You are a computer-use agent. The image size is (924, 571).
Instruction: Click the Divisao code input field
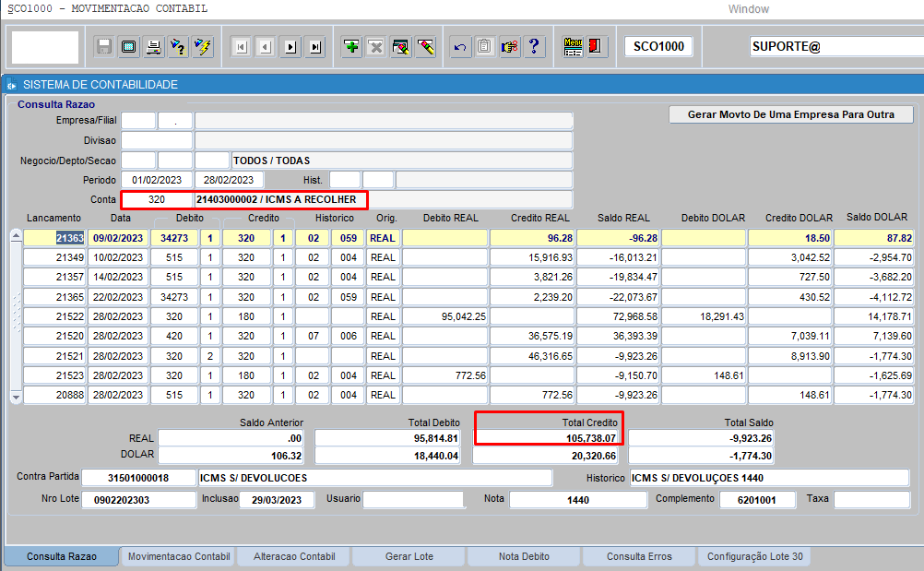coord(156,140)
